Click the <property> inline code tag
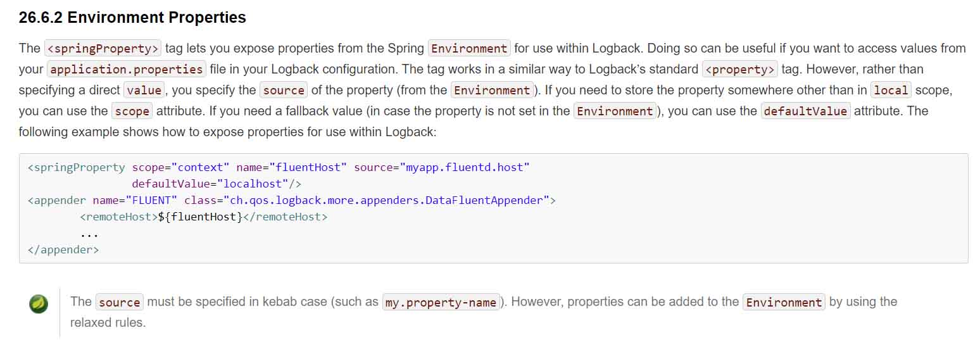 [x=739, y=69]
